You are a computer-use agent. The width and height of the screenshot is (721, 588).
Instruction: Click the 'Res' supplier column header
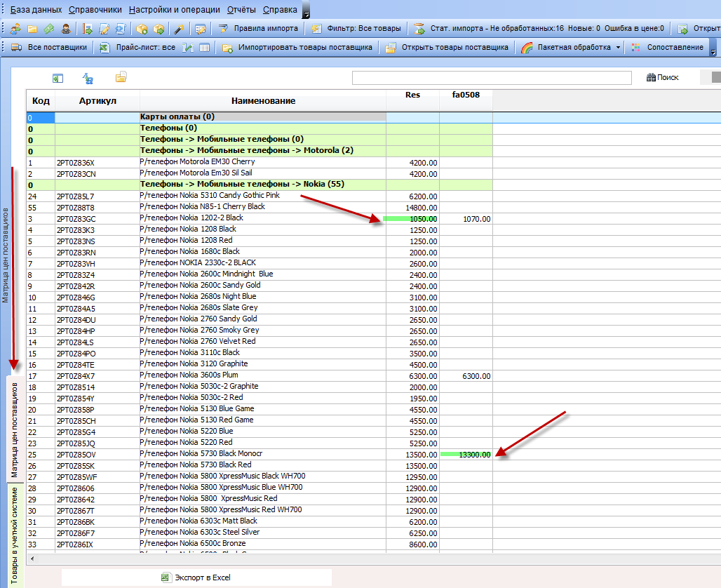click(x=412, y=95)
